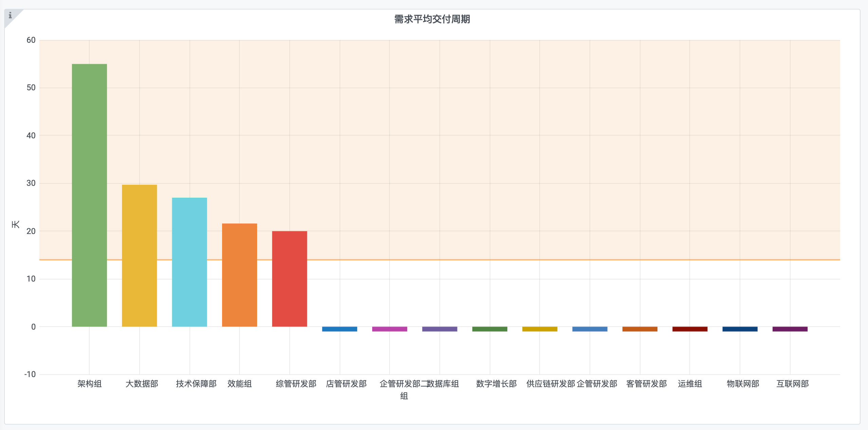This screenshot has height=430, width=868.
Task: Click the 客管研发部 axis label
Action: (x=646, y=384)
